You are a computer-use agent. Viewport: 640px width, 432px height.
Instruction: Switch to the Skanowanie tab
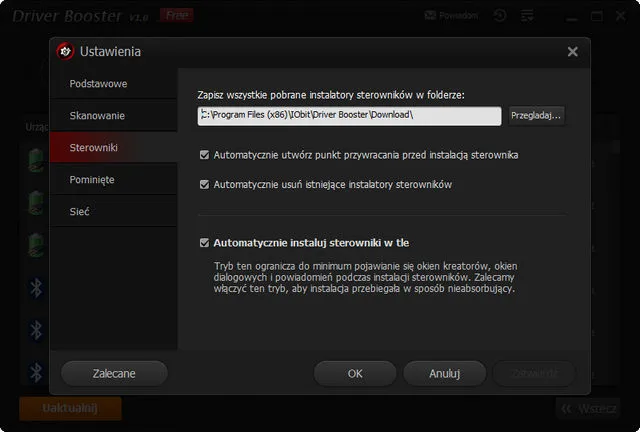(x=113, y=116)
